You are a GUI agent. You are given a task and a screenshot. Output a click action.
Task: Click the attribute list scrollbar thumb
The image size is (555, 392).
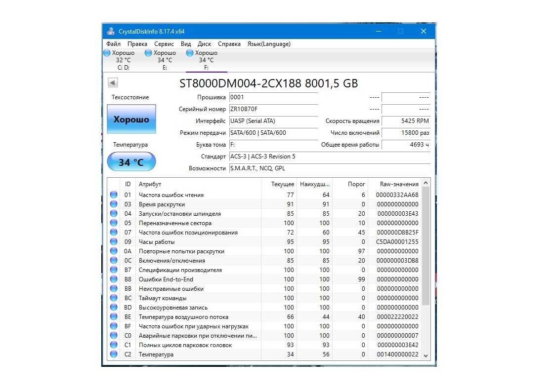426,246
